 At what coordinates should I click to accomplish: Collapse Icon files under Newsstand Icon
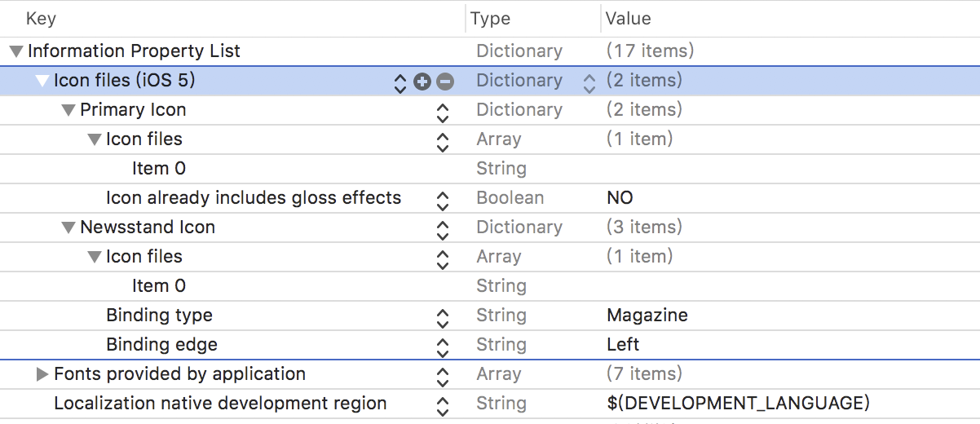95,257
